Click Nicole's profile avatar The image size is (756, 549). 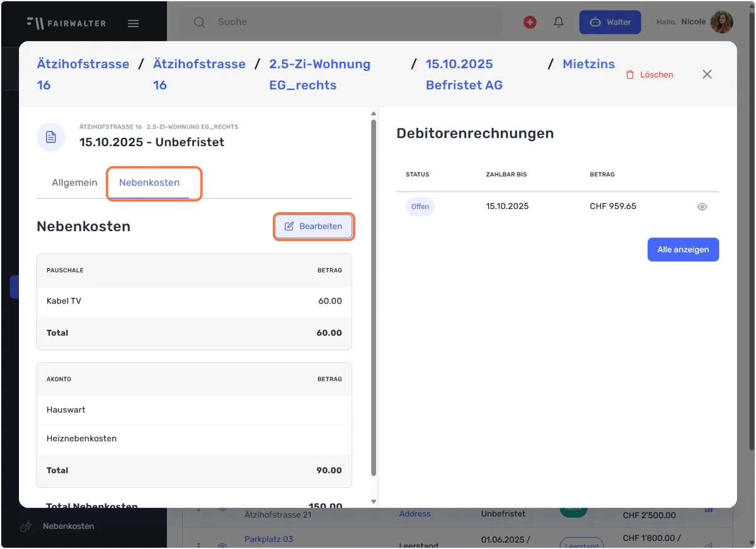[x=721, y=22]
